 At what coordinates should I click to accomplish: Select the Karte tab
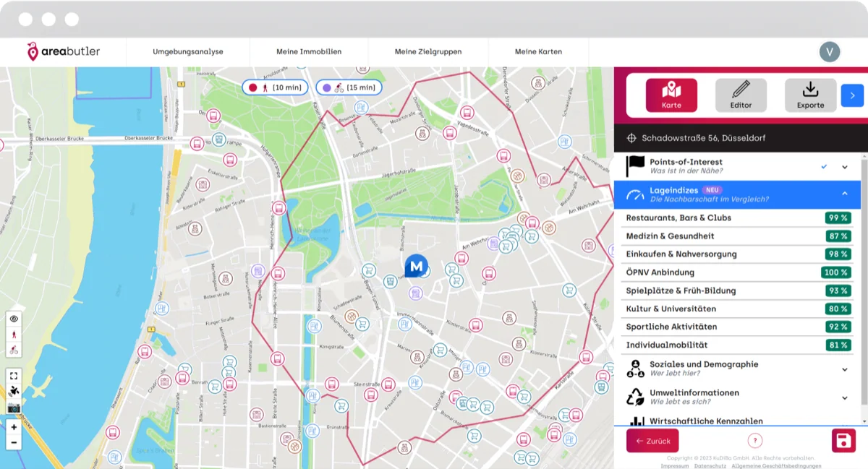click(671, 95)
